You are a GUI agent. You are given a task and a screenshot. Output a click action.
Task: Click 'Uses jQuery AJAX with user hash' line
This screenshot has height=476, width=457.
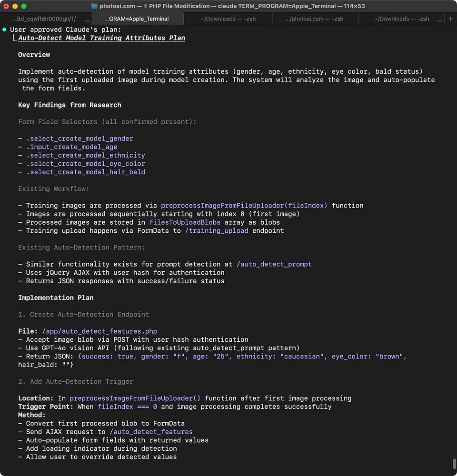point(121,273)
